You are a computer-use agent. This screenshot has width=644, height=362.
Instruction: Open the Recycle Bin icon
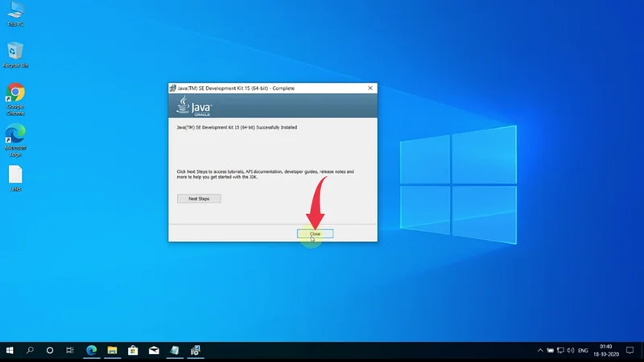15,54
